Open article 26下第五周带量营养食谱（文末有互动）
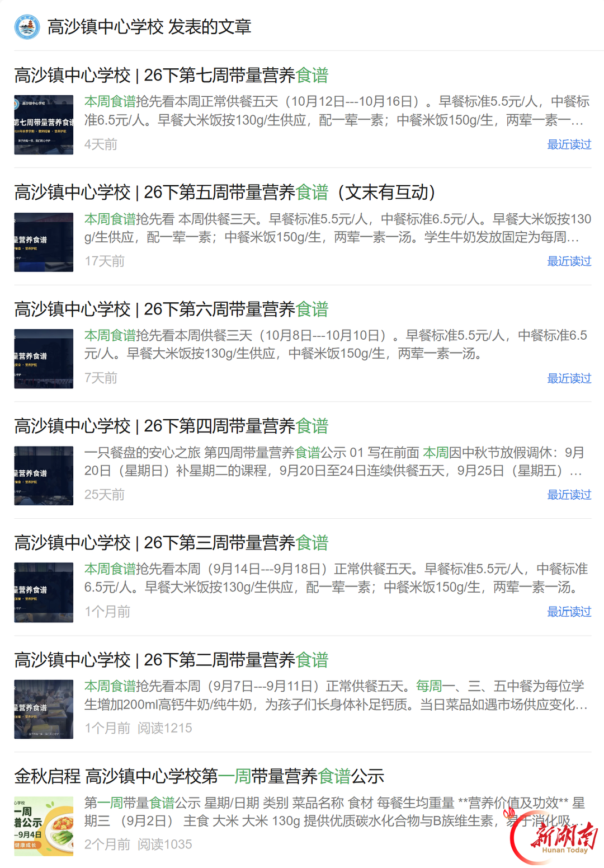This screenshot has height=868, width=604. [225, 192]
